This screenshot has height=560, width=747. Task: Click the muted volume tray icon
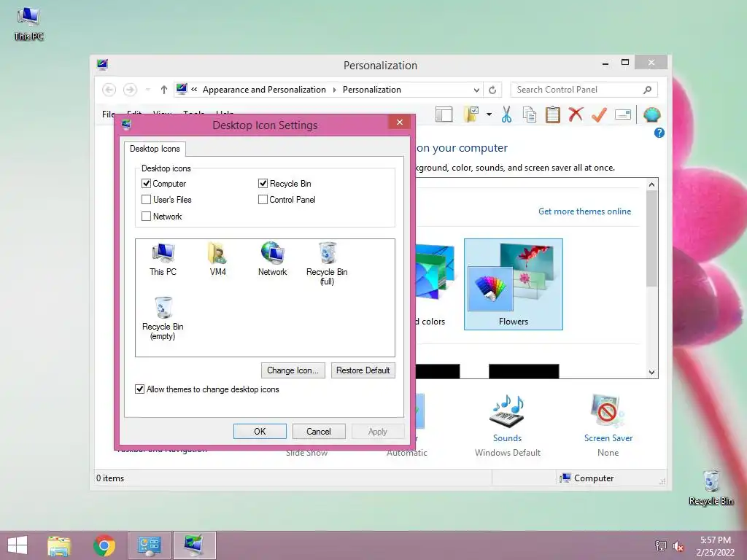click(678, 546)
